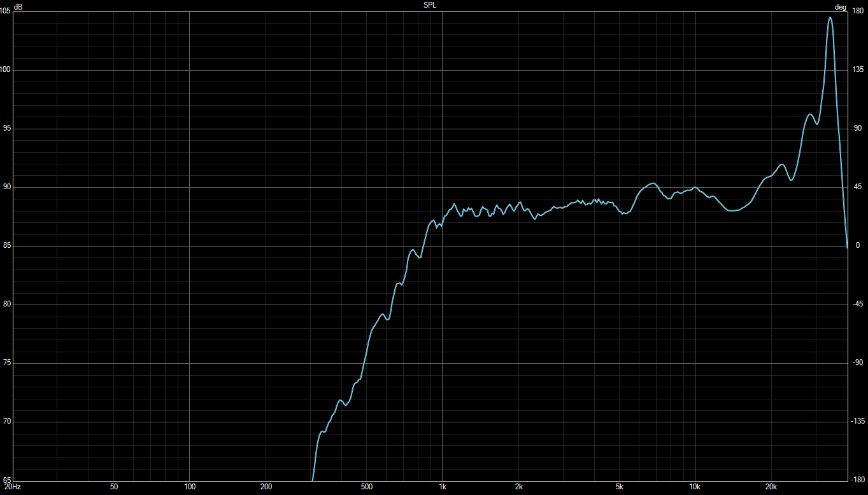
Task: Select the -180 degree axis value
Action: 859,480
